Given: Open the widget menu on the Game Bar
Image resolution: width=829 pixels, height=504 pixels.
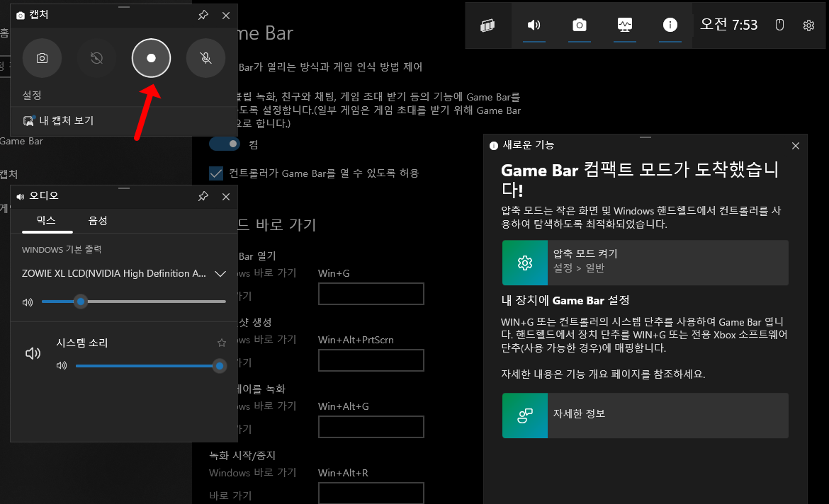Looking at the screenshot, I should (x=488, y=25).
